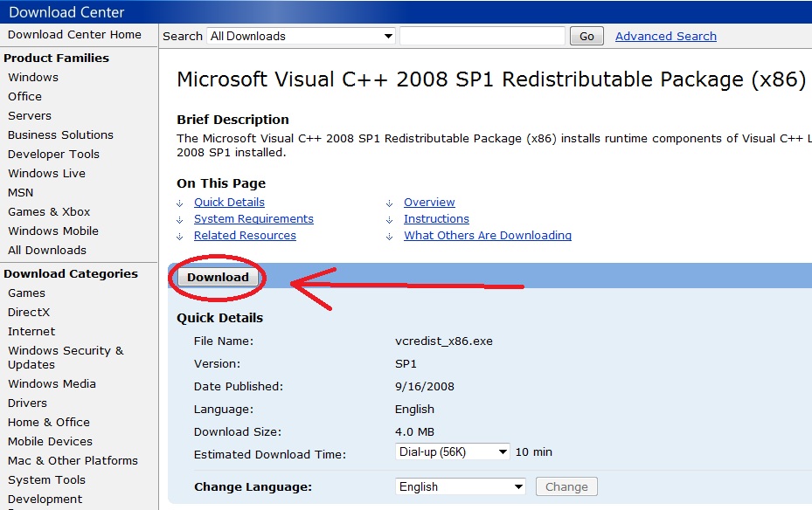Select Windows under Product Families

(x=33, y=77)
